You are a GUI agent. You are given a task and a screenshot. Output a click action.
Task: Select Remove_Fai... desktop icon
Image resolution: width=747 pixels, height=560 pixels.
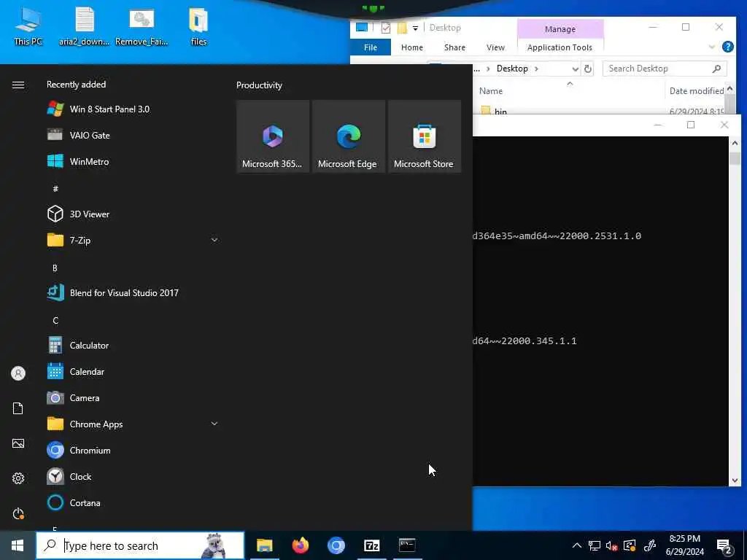[x=142, y=27]
